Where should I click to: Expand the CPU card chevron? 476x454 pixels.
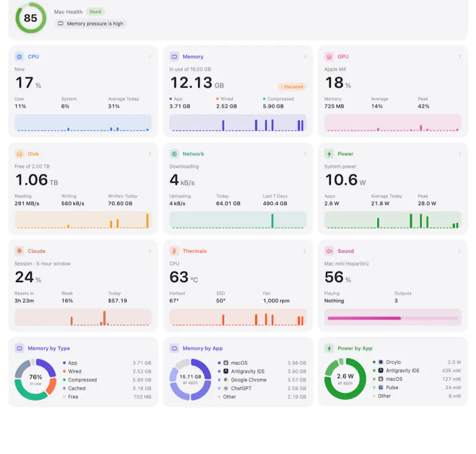[x=150, y=57]
